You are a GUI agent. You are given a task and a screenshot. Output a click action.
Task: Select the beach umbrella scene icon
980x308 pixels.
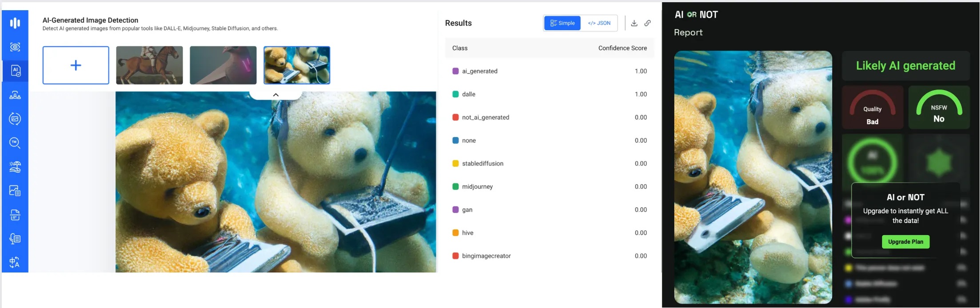point(15,167)
